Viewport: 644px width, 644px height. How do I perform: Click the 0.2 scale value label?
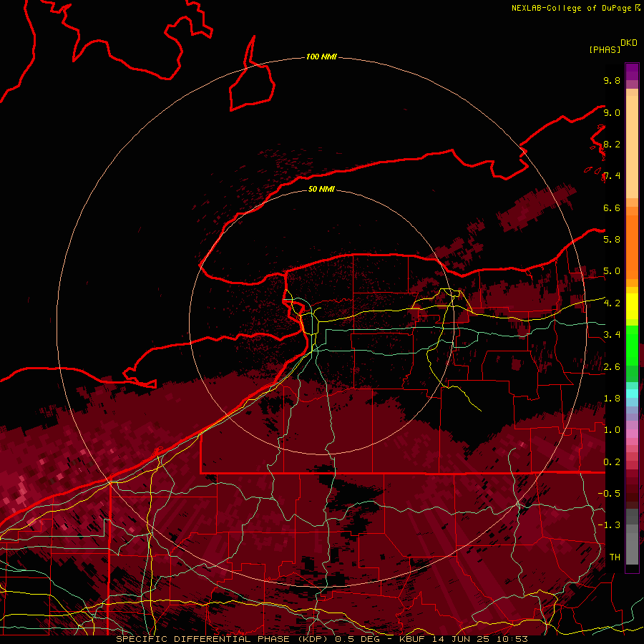click(x=612, y=462)
